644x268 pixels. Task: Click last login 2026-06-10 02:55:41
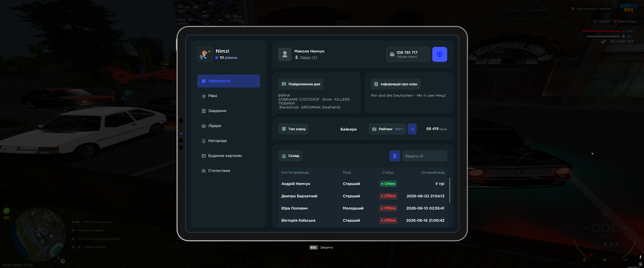425,208
